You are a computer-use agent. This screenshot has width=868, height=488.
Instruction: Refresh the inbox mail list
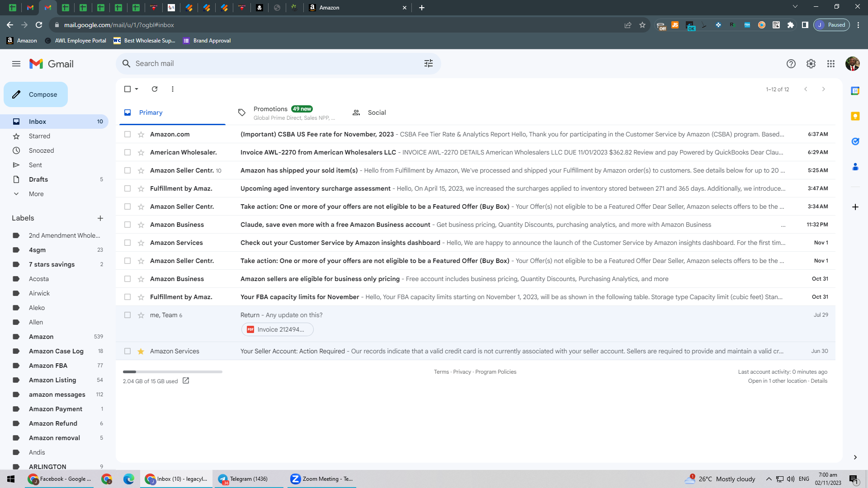tap(155, 89)
